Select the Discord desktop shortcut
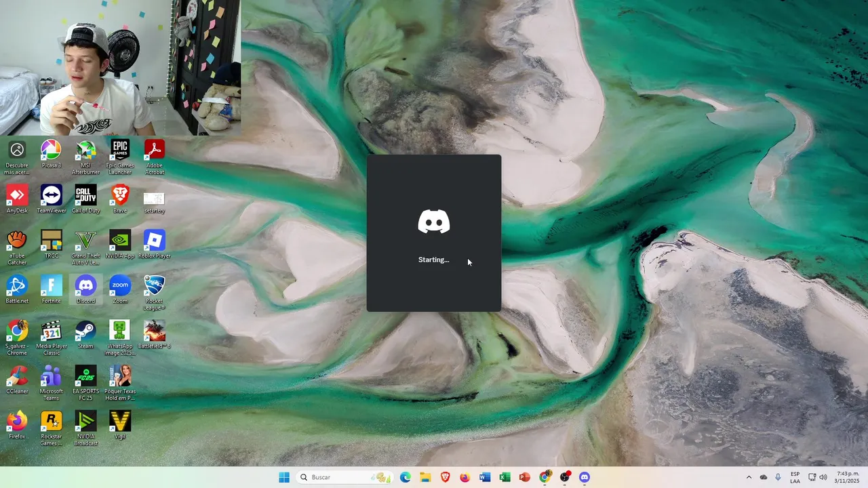Screen dimensions: 868x488 point(85,291)
